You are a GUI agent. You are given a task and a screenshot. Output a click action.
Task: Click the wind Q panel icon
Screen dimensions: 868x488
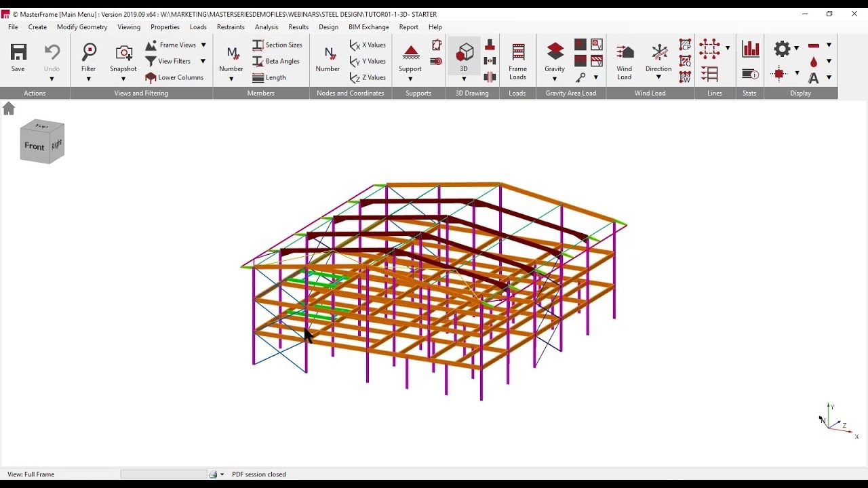pyautogui.click(x=686, y=61)
